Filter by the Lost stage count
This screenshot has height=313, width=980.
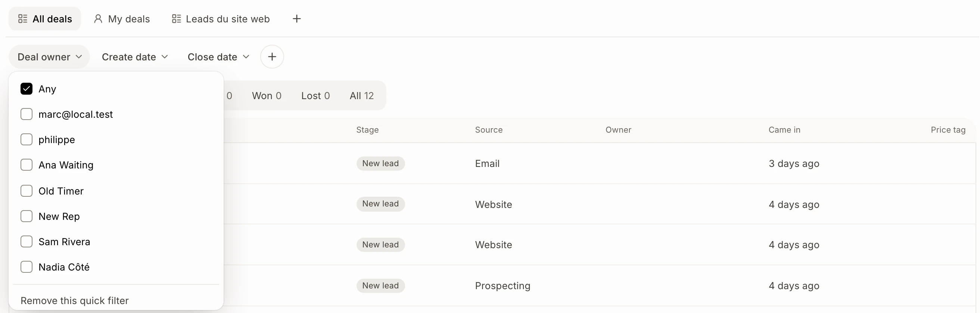click(x=315, y=96)
